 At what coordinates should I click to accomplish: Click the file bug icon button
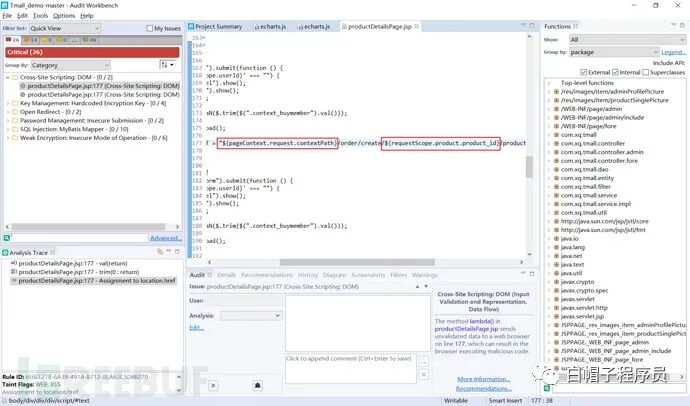click(x=257, y=385)
